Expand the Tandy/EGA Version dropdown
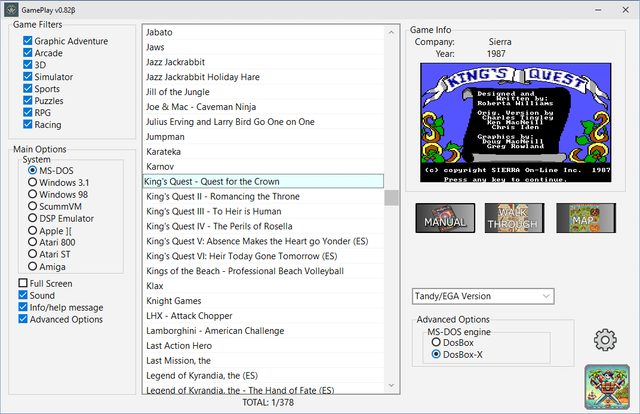640x414 pixels. (x=483, y=296)
